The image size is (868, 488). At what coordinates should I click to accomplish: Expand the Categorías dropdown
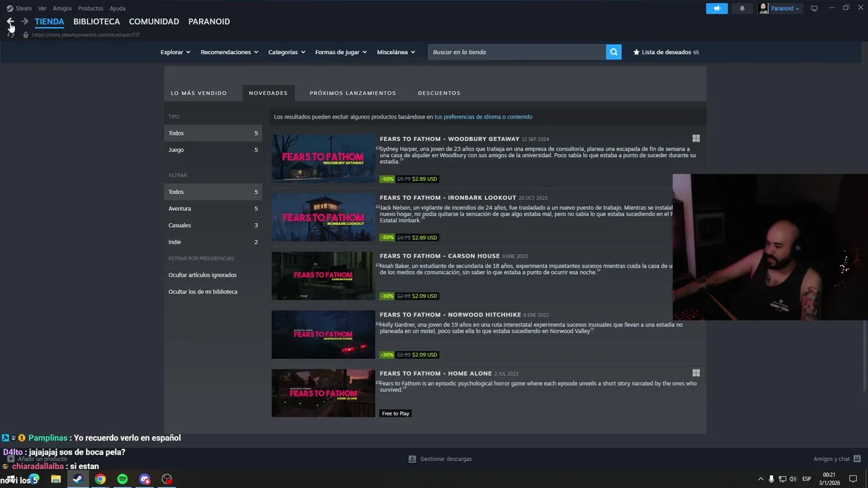pyautogui.click(x=287, y=52)
